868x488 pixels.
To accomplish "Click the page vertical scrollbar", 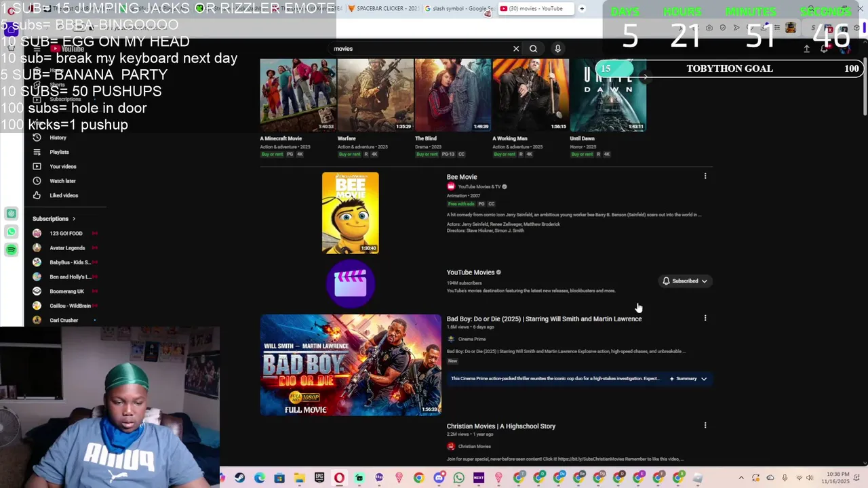I will (865, 88).
